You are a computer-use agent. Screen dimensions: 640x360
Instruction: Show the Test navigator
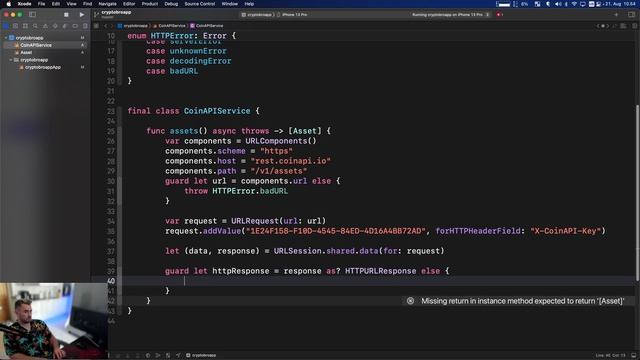(55, 26)
